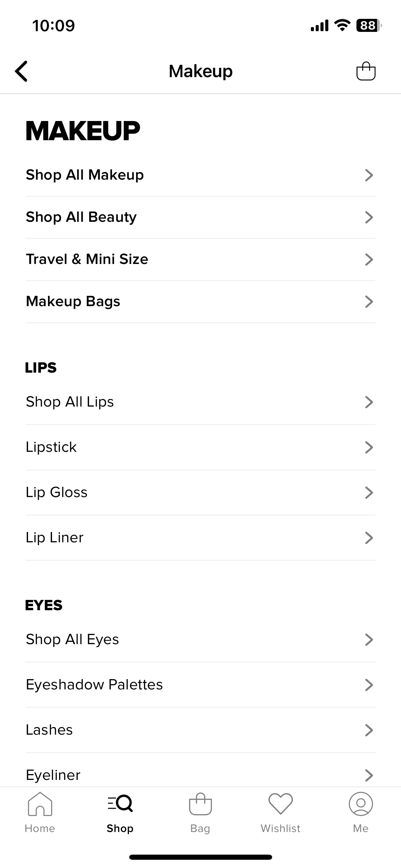The width and height of the screenshot is (401, 868).
Task: Expand the Lip Liner chevron arrow
Action: click(x=369, y=538)
